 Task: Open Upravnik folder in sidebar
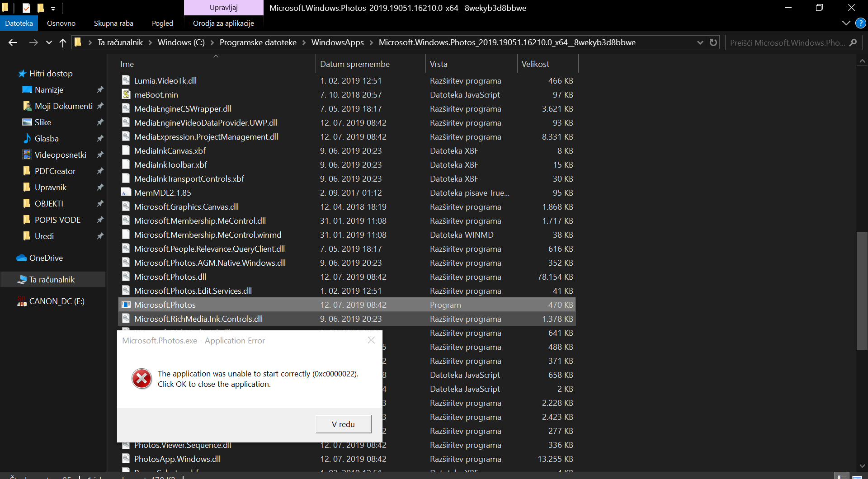tap(50, 187)
